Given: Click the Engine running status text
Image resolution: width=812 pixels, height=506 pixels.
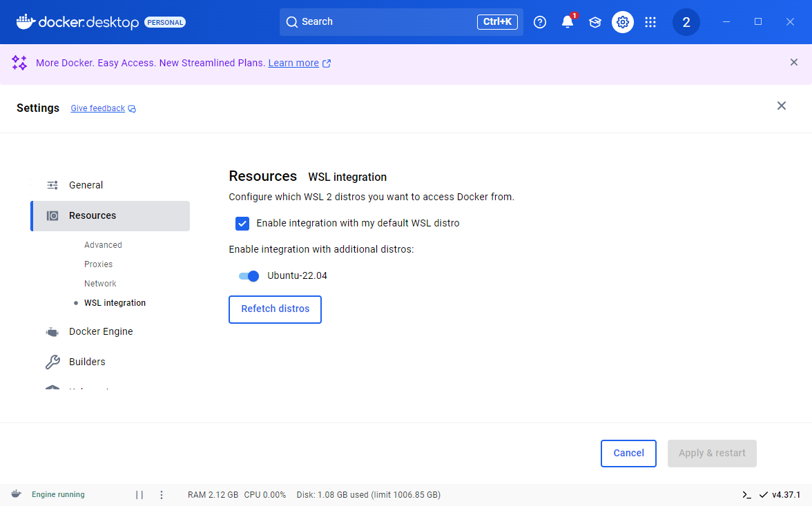Looking at the screenshot, I should pyautogui.click(x=58, y=494).
